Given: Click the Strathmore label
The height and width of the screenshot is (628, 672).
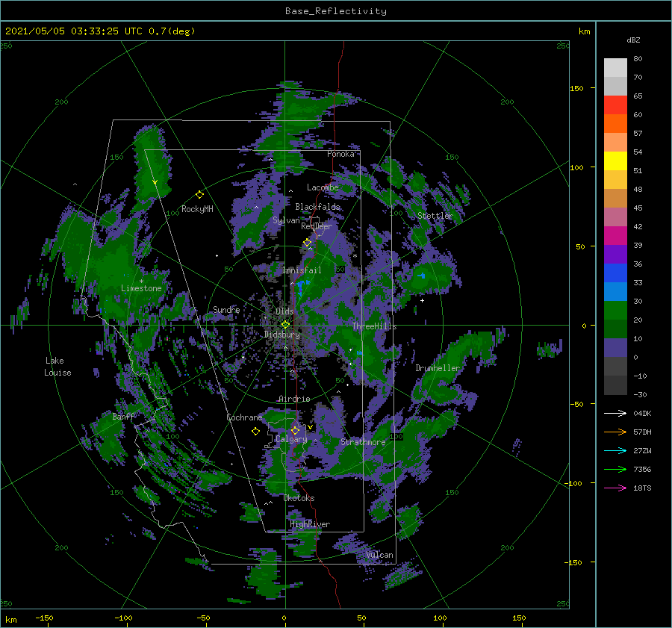Looking at the screenshot, I should click(x=363, y=442).
